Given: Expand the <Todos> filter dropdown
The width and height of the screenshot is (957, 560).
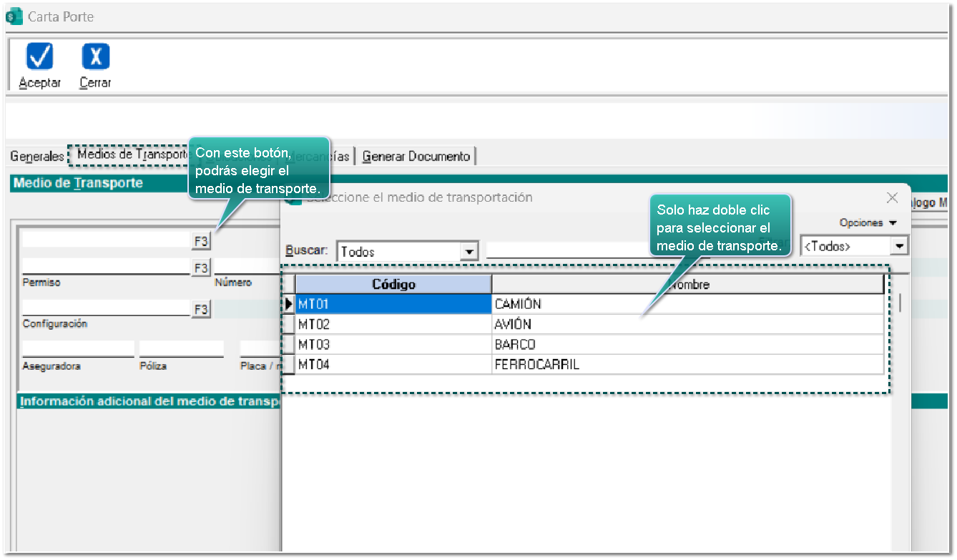Looking at the screenshot, I should pyautogui.click(x=899, y=247).
